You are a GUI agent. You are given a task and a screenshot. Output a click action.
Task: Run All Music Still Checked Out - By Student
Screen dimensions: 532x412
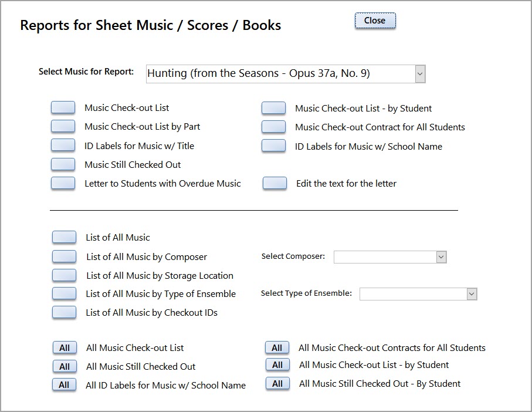[x=277, y=384]
